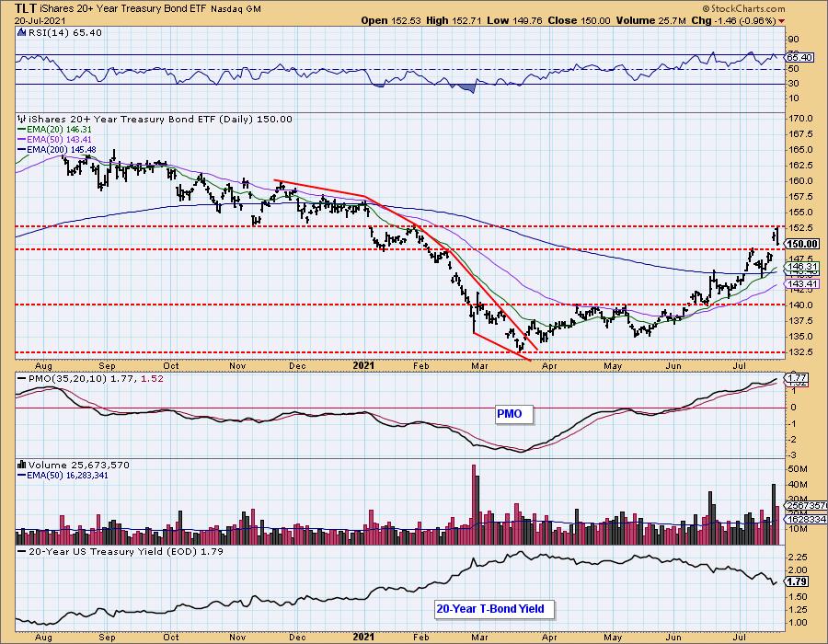Click the volume panel bars icon

pyautogui.click(x=22, y=465)
